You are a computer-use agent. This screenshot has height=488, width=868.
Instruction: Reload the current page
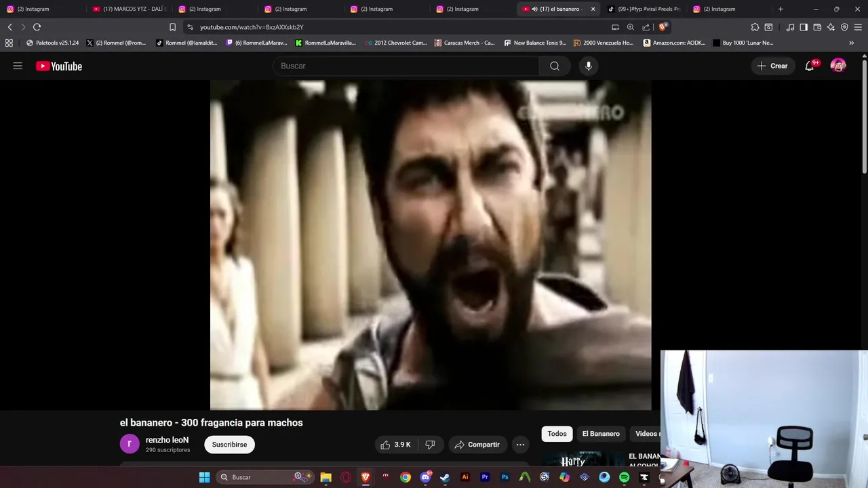pos(37,27)
